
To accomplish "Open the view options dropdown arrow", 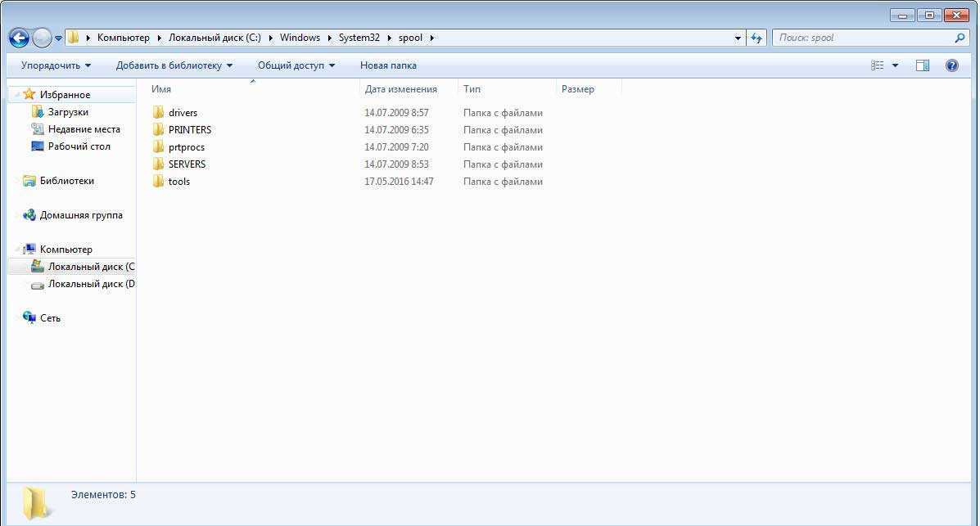I will (x=895, y=65).
